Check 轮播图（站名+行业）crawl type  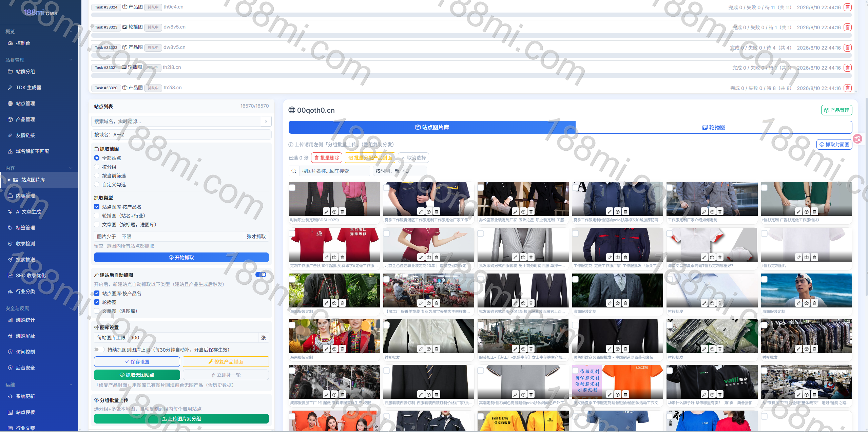[x=97, y=216]
